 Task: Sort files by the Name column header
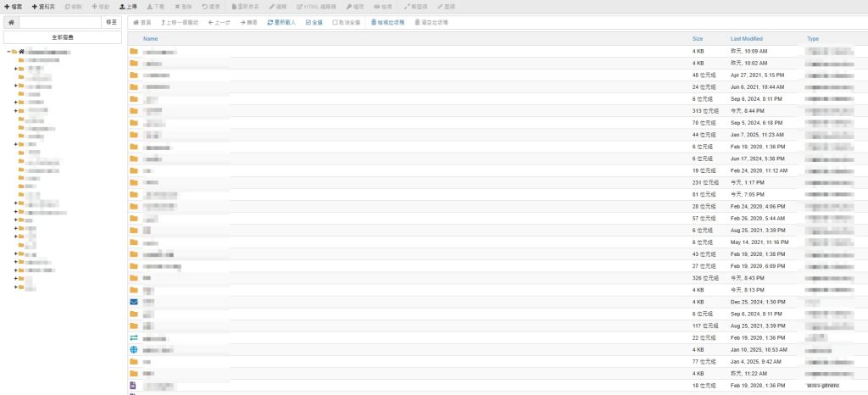click(x=151, y=39)
